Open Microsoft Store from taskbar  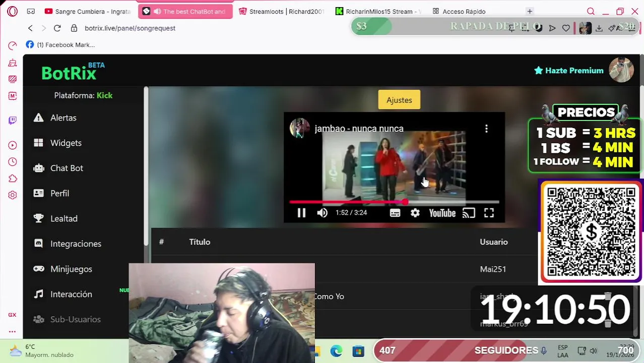click(358, 351)
